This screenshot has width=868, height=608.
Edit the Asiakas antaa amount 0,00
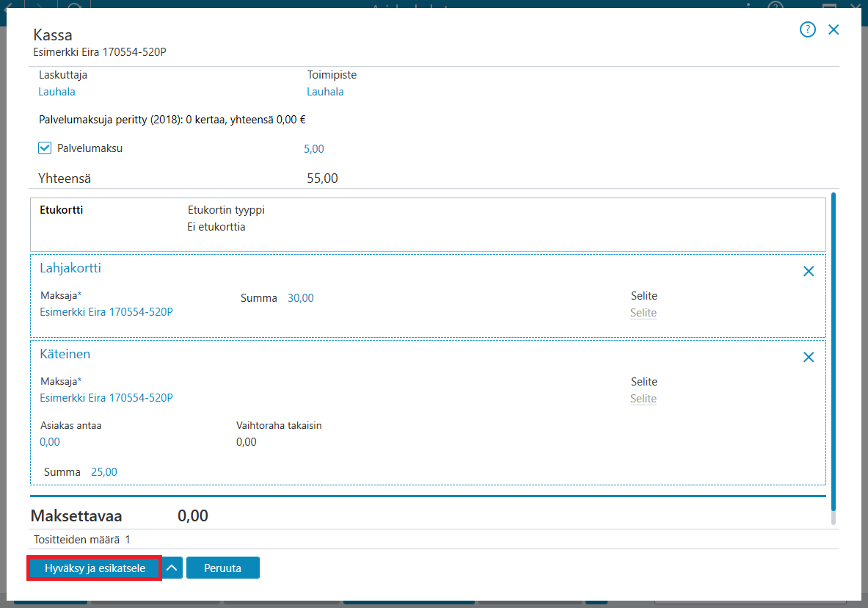coord(50,442)
